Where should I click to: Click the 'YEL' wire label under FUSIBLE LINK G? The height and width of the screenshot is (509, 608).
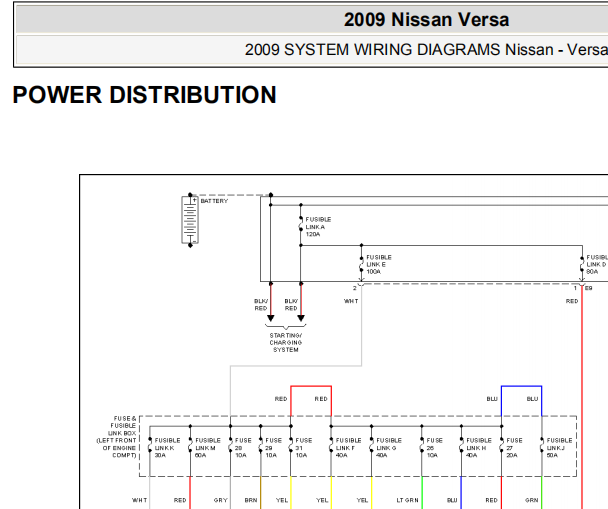362,500
